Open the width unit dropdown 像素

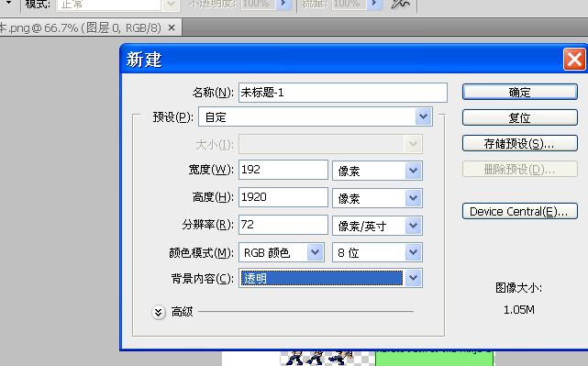[x=377, y=171]
